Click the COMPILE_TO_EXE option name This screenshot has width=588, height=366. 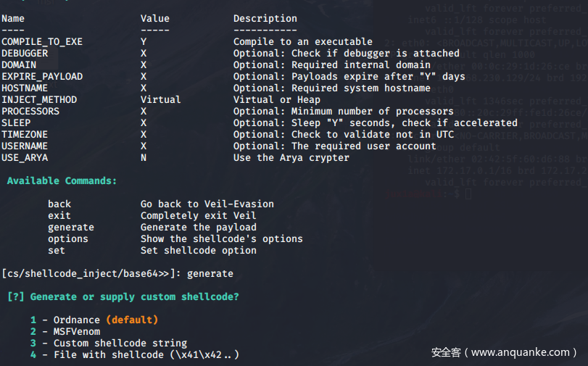pyautogui.click(x=42, y=42)
